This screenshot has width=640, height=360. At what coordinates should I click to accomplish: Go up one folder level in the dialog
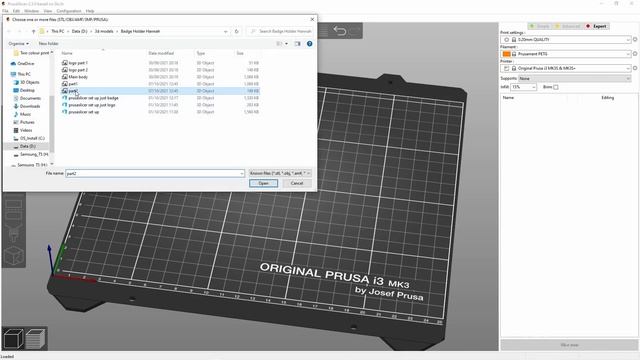pyautogui.click(x=33, y=31)
